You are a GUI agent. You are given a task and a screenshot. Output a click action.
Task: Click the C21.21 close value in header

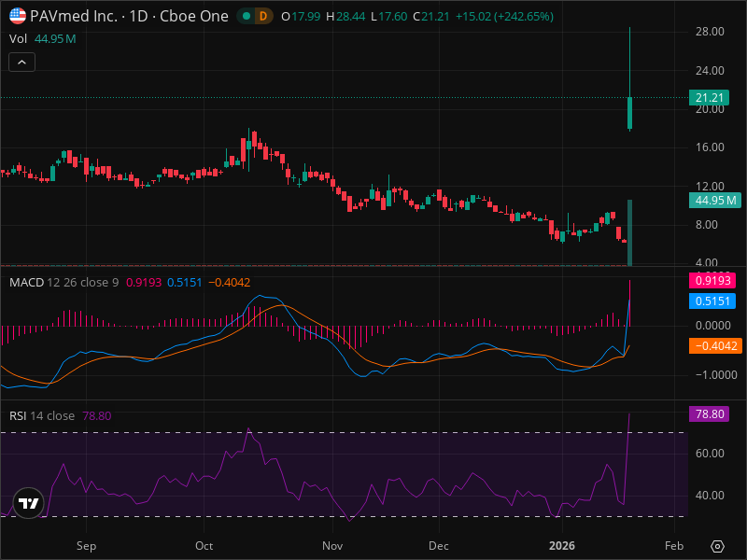click(431, 16)
